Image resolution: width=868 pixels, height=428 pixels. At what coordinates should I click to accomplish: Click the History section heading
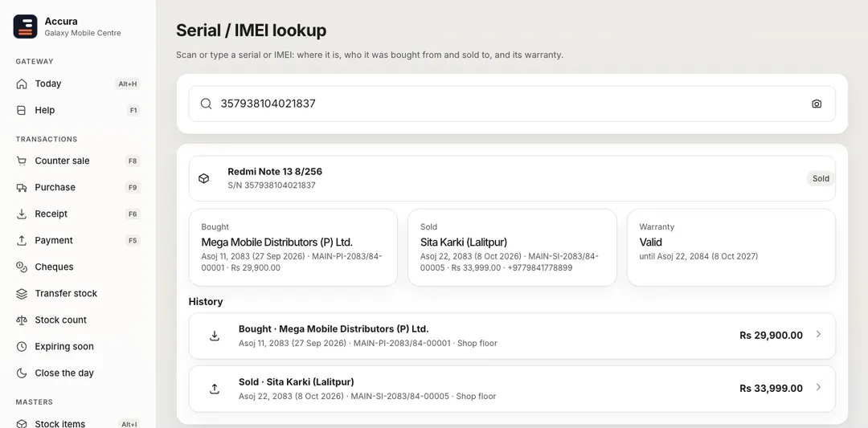pos(206,302)
